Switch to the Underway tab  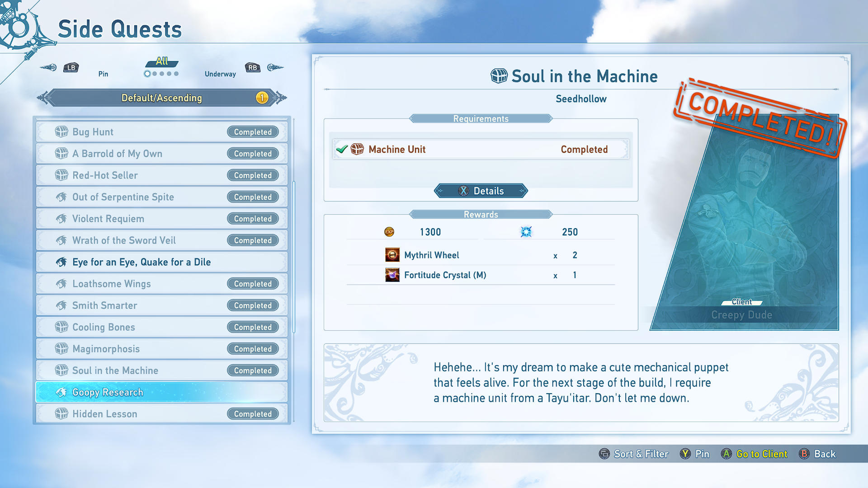(x=220, y=74)
